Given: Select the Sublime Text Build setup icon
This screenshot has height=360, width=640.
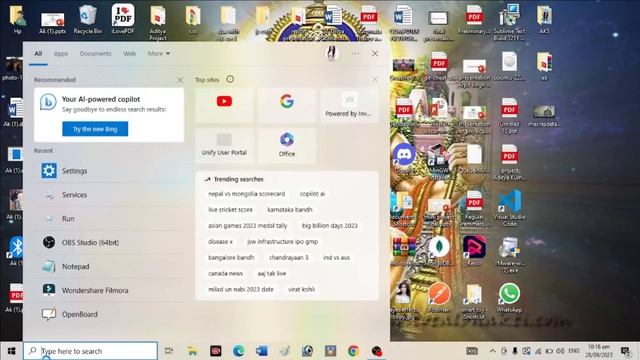Looking at the screenshot, I should pyautogui.click(x=509, y=22).
